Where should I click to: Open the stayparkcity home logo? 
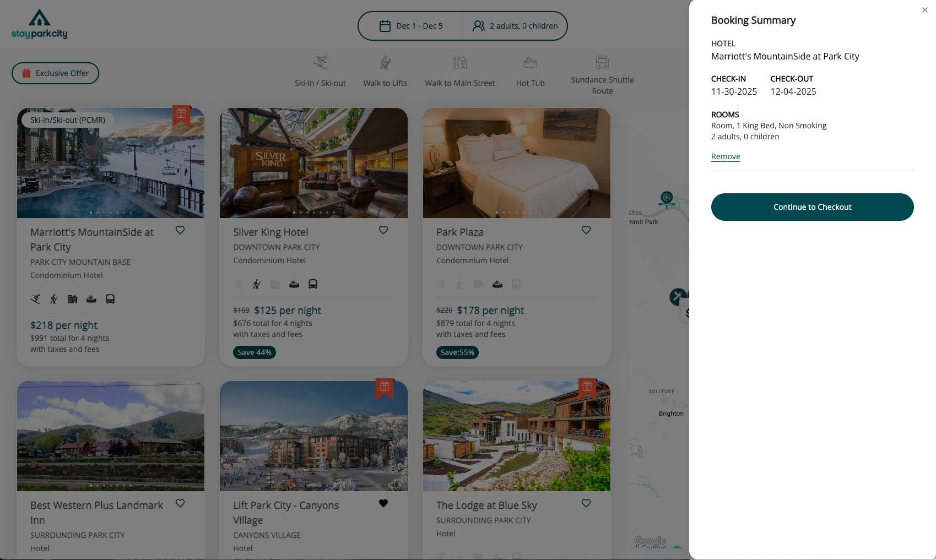40,24
